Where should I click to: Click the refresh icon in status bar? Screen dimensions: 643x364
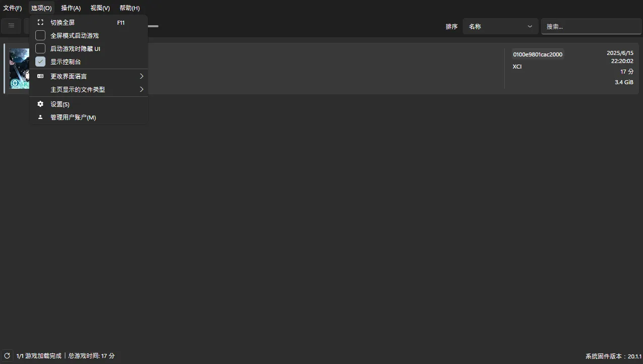tap(7, 356)
